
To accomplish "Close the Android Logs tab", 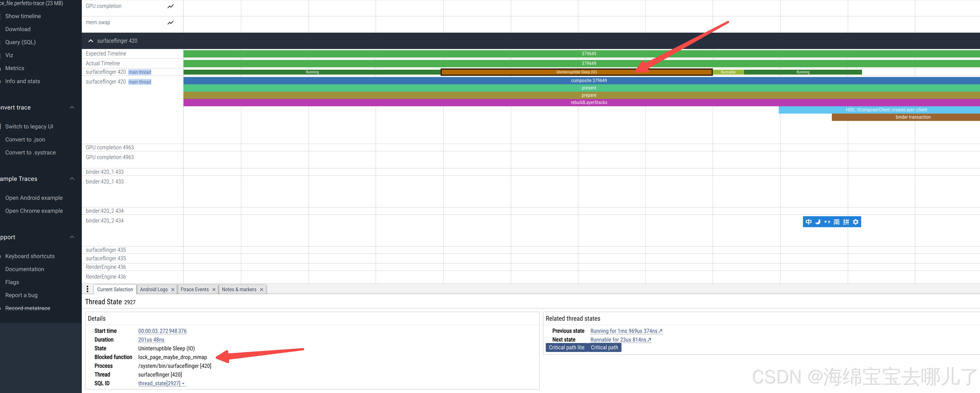I will (173, 290).
